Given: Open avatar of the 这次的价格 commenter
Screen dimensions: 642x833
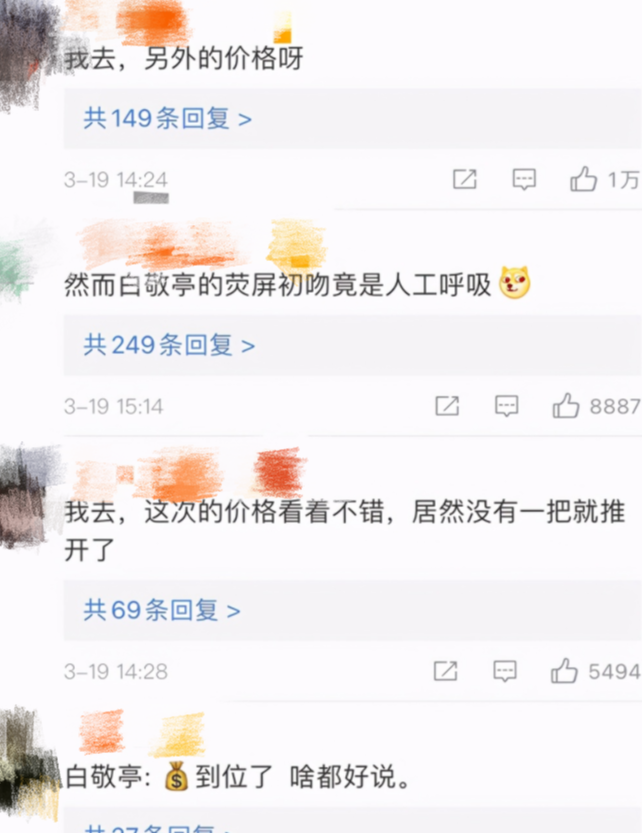Looking at the screenshot, I should tap(26, 499).
